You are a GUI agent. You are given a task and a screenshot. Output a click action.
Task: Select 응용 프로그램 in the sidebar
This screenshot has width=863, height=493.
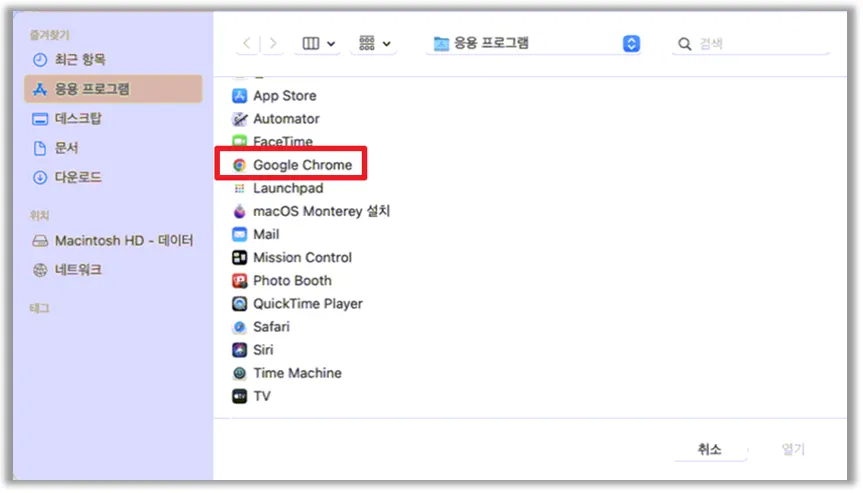tap(113, 89)
